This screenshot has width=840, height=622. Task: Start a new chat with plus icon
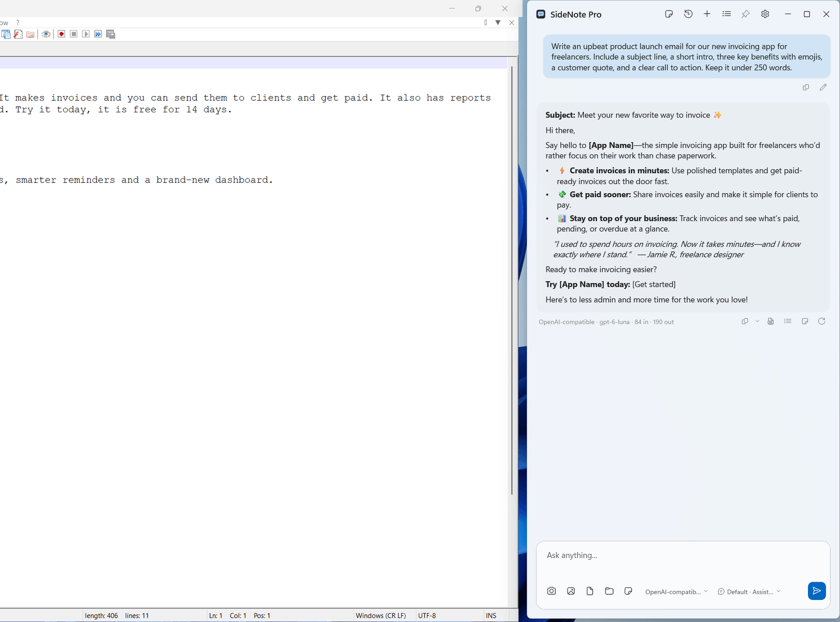pyautogui.click(x=707, y=14)
